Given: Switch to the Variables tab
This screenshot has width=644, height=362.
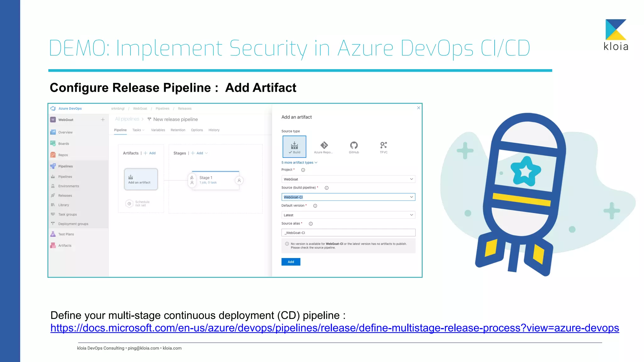Looking at the screenshot, I should point(158,130).
